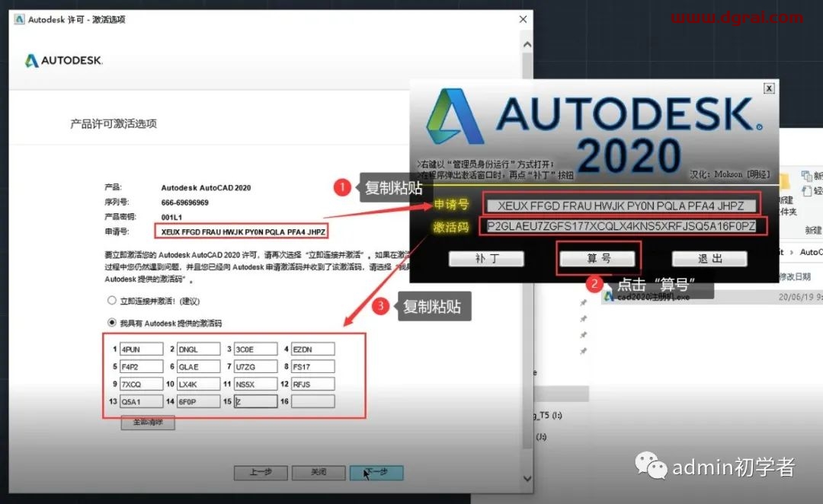Close the keygen window with the X
The image size is (823, 504).
[x=769, y=88]
